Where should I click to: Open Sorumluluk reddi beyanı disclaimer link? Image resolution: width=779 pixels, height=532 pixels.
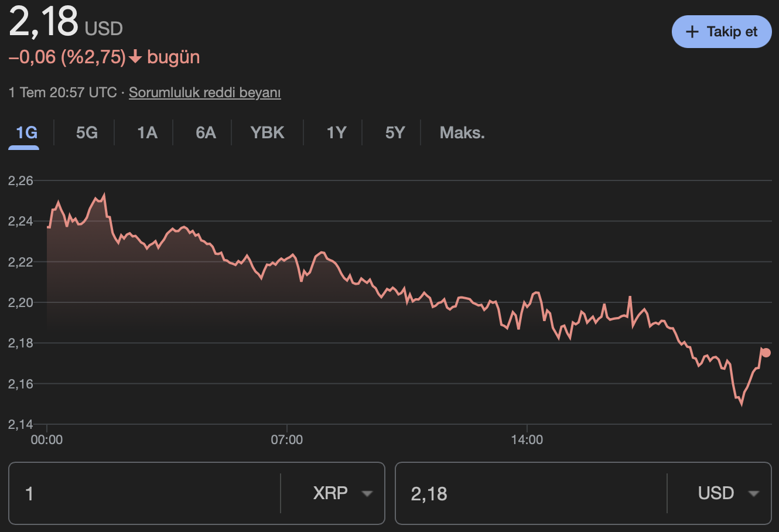(x=204, y=93)
